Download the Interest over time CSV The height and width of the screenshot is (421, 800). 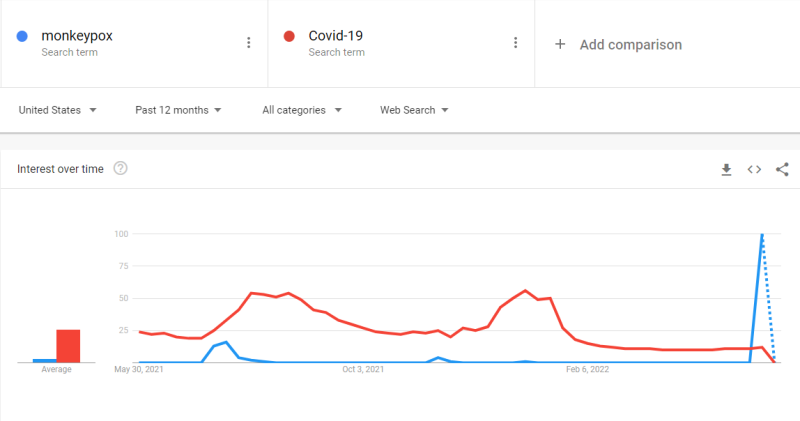[x=727, y=169]
